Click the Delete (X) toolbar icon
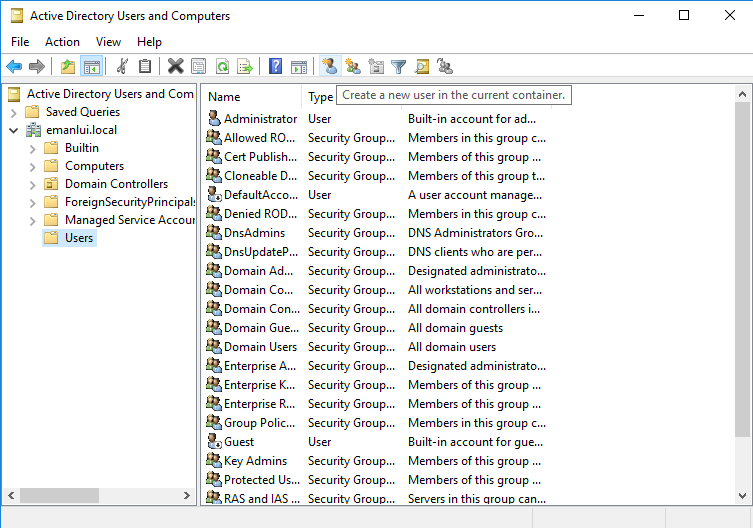The width and height of the screenshot is (753, 528). point(175,67)
